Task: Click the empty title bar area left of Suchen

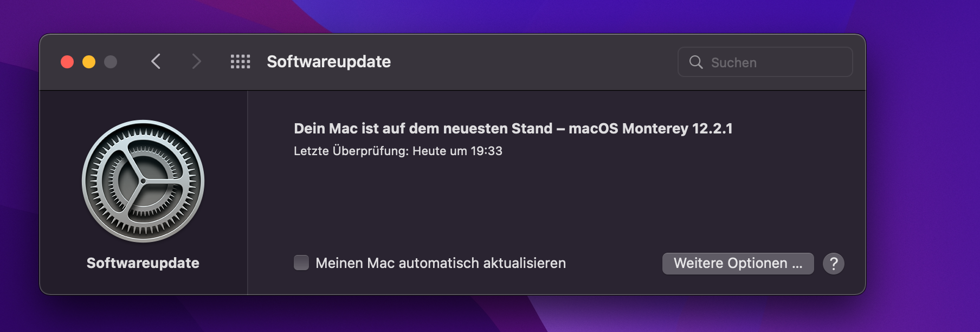Action: [x=531, y=62]
